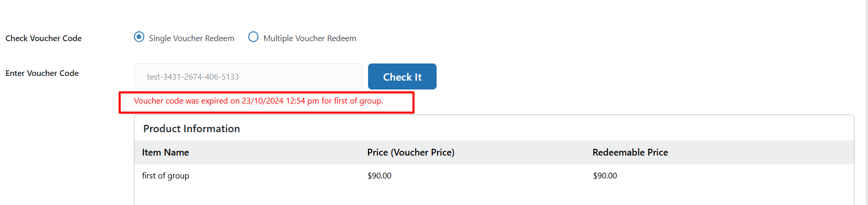
Task: Select the Single Voucher Redeem radio button
Action: 139,37
